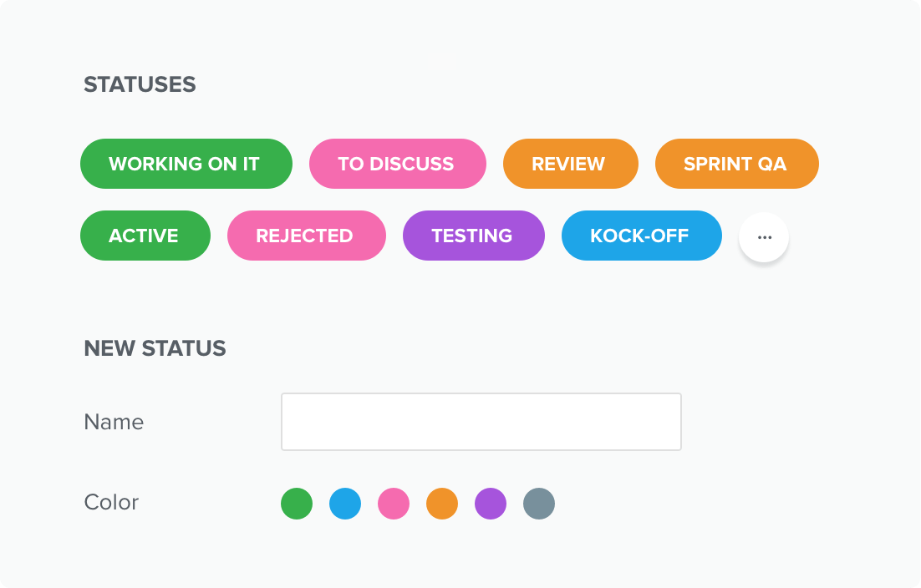
Task: Click the STATUSES section heading
Action: click(x=140, y=84)
